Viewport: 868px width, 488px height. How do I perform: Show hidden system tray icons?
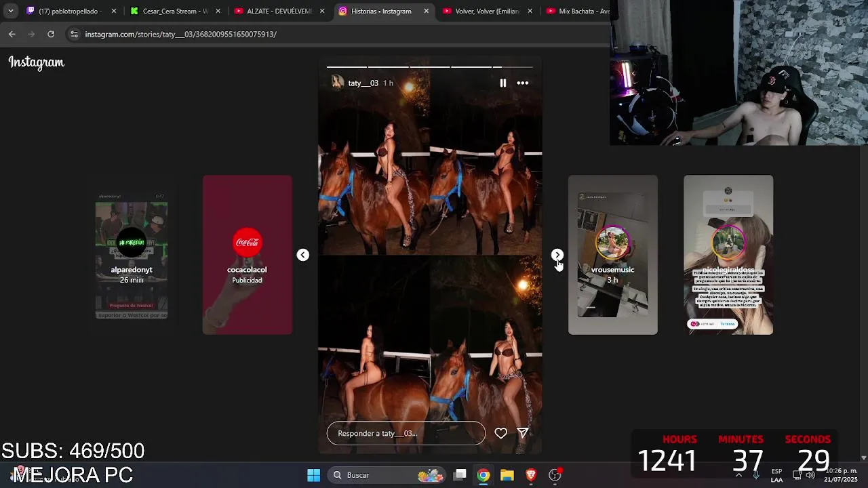pos(738,475)
